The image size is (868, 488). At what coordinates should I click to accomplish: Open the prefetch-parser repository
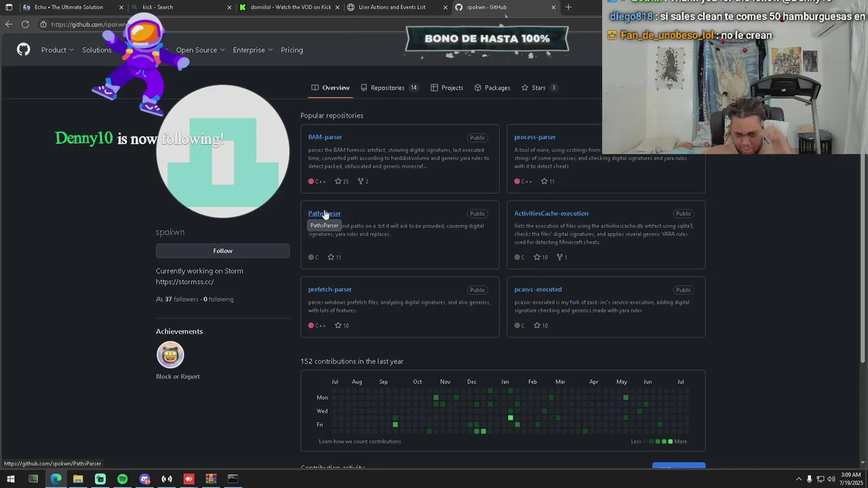[x=330, y=289]
